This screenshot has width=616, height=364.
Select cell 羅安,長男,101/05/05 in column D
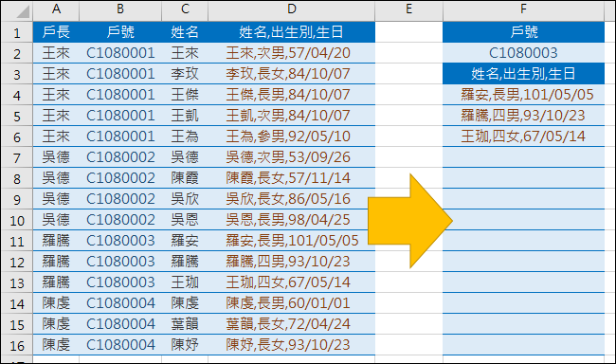292,241
